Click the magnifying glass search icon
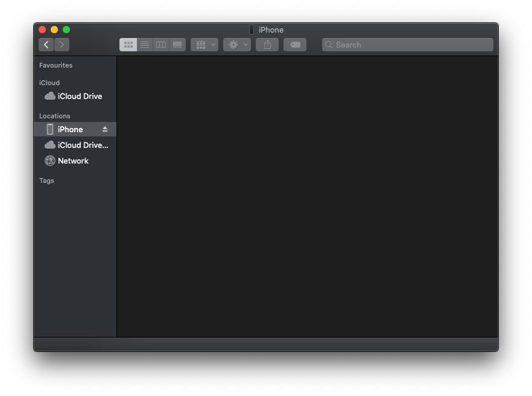The width and height of the screenshot is (532, 396). (x=328, y=45)
